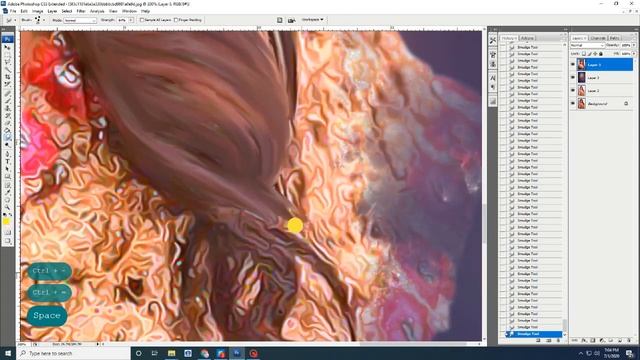Open the Opacity arrow in Layers panel
The width and height of the screenshot is (640, 360).
pyautogui.click(x=634, y=45)
